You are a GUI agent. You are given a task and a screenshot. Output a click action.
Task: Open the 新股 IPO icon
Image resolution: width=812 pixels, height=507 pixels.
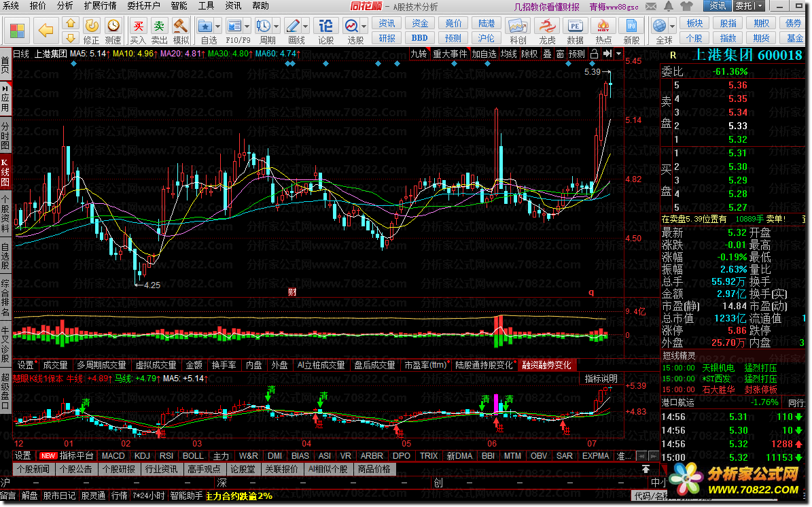pyautogui.click(x=631, y=31)
